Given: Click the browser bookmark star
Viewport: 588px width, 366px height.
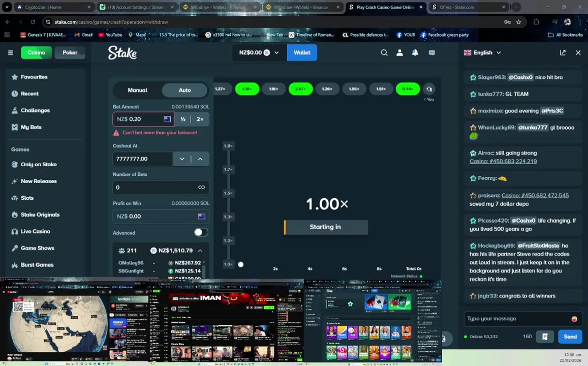Looking at the screenshot, I should [x=518, y=22].
